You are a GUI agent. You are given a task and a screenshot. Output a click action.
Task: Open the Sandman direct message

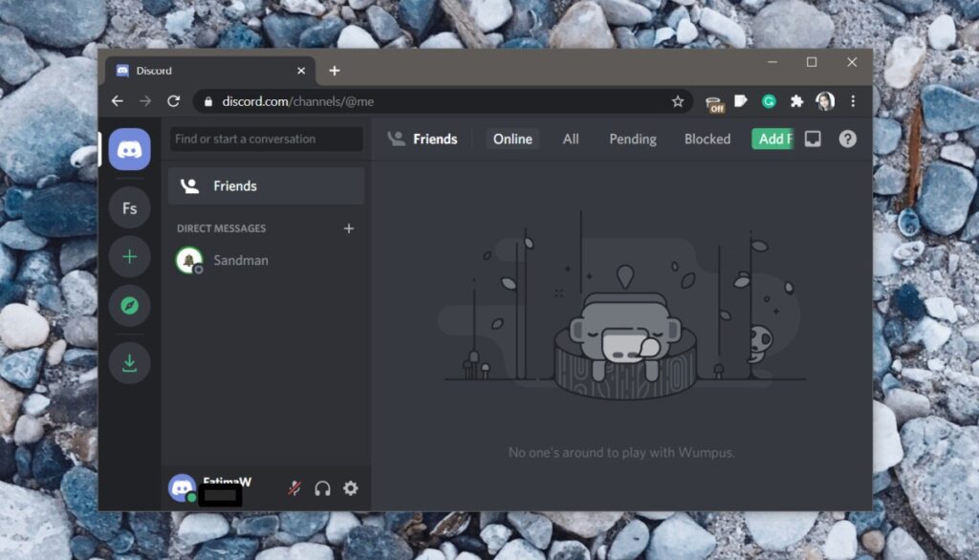pos(239,260)
